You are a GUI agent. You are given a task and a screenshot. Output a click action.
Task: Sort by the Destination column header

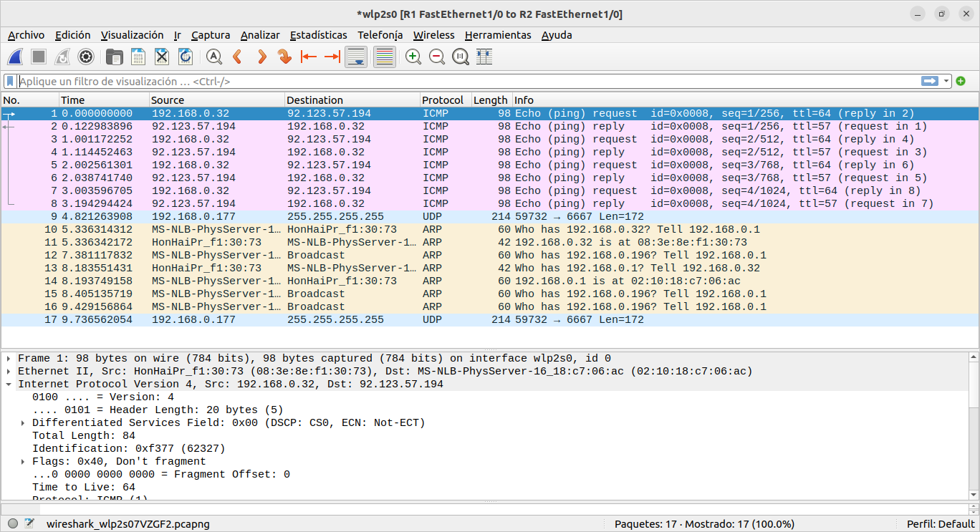[x=352, y=100]
